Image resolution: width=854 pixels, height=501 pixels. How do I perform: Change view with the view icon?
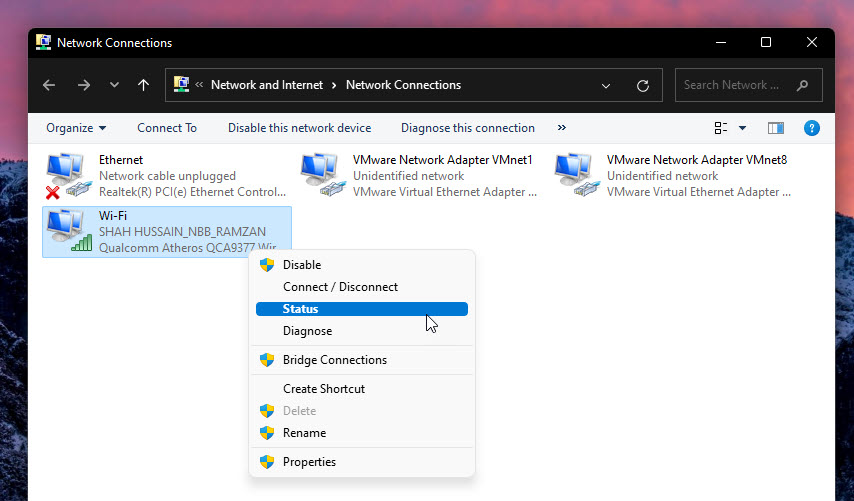[x=721, y=128]
